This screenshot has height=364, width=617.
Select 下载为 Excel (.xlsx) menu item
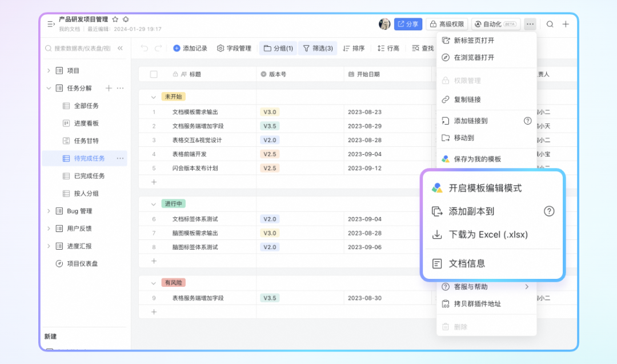tap(487, 234)
